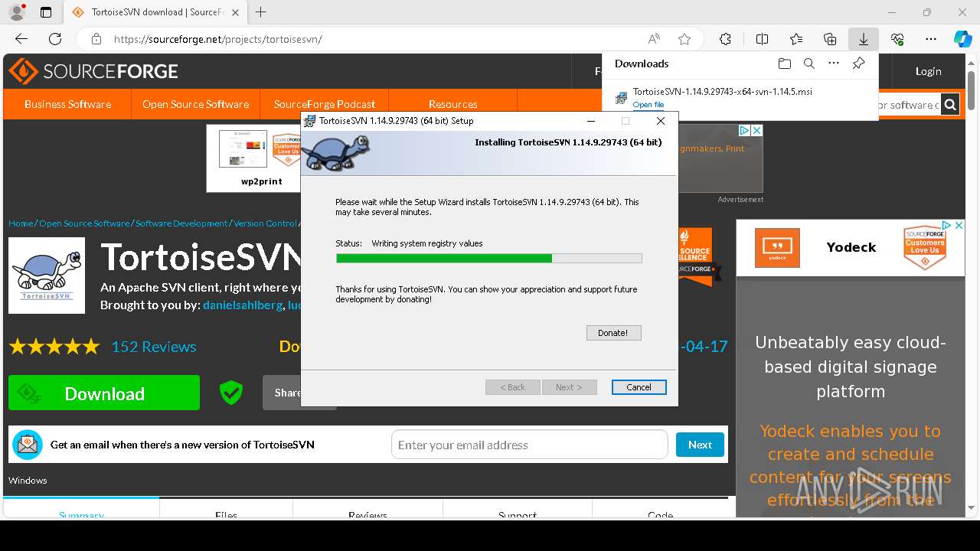Viewport: 980px width, 551px height.
Task: Toggle the Downloads toolbar button
Action: [864, 39]
